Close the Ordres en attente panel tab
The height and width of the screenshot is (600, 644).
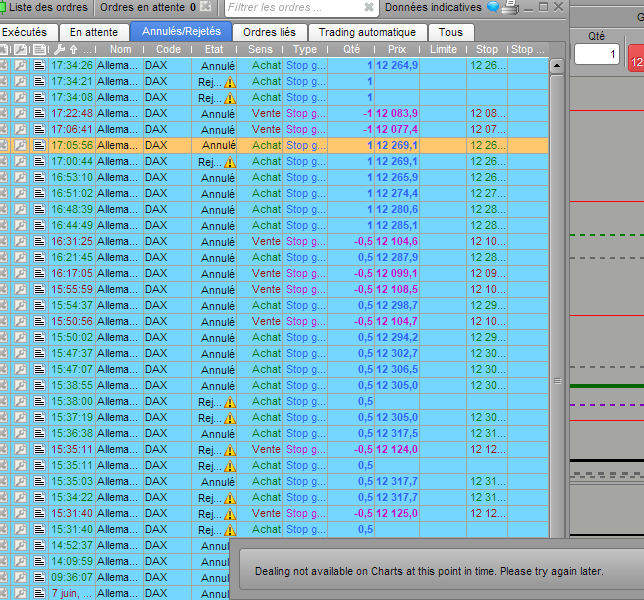pyautogui.click(x=205, y=8)
